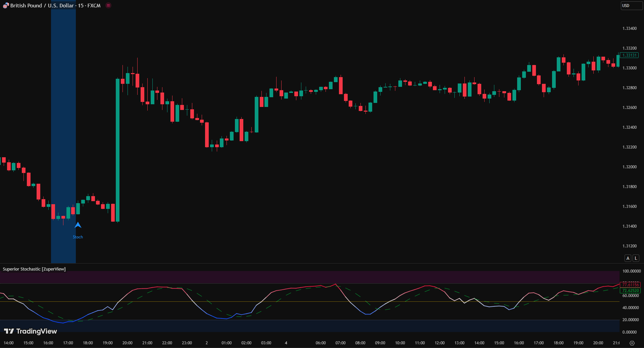Click the GBP/USD flag pair icon

[x=6, y=6]
